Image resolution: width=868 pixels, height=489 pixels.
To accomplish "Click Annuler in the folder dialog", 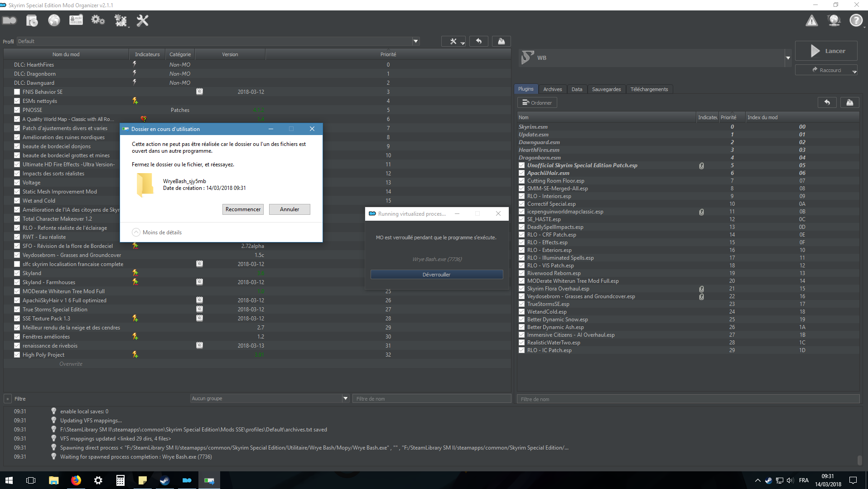I will coord(289,209).
